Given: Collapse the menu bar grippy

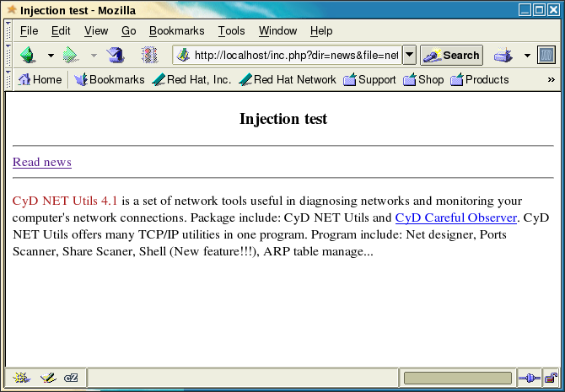Looking at the screenshot, I should (8, 30).
